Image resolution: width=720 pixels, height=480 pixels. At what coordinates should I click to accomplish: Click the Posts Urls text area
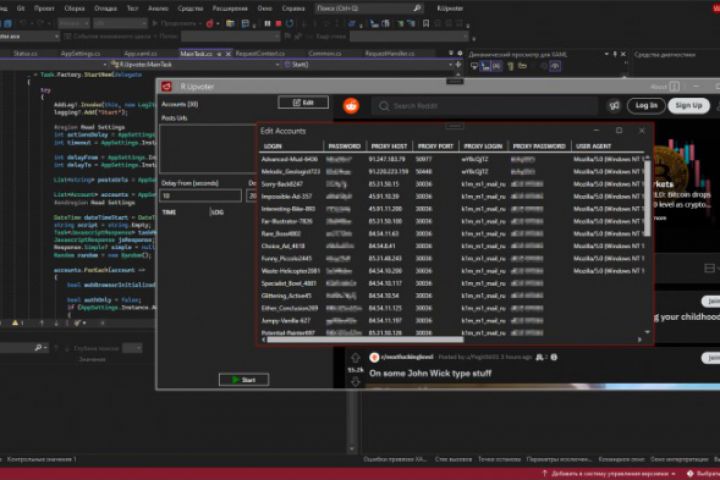[208, 148]
